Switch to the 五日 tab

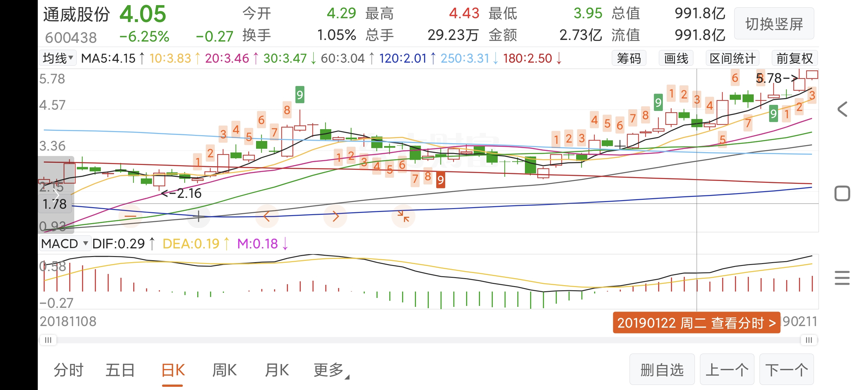[120, 370]
